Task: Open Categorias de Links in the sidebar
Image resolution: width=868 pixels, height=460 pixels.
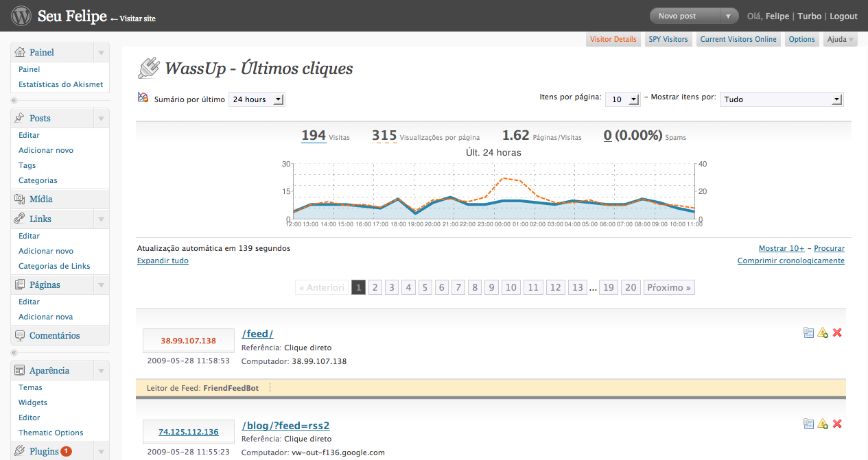Action: 54,266
